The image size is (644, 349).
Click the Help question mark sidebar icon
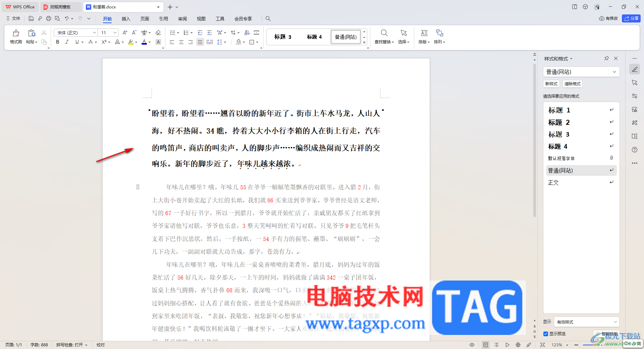click(635, 150)
